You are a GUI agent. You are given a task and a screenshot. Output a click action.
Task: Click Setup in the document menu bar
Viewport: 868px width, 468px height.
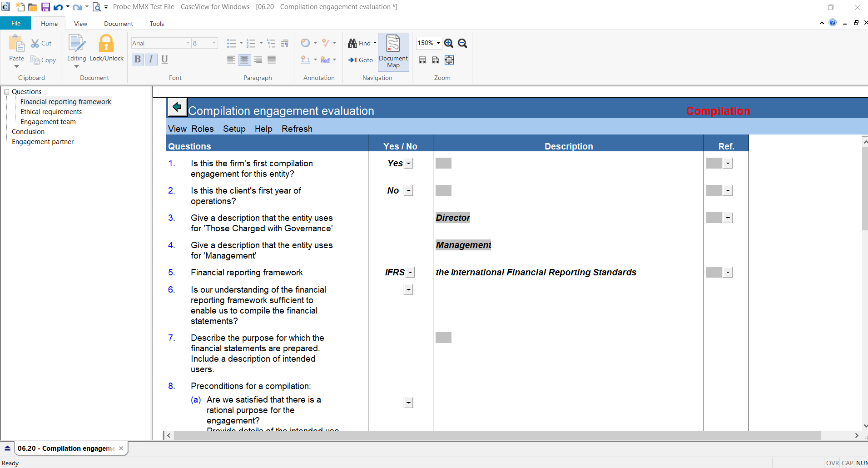click(234, 129)
